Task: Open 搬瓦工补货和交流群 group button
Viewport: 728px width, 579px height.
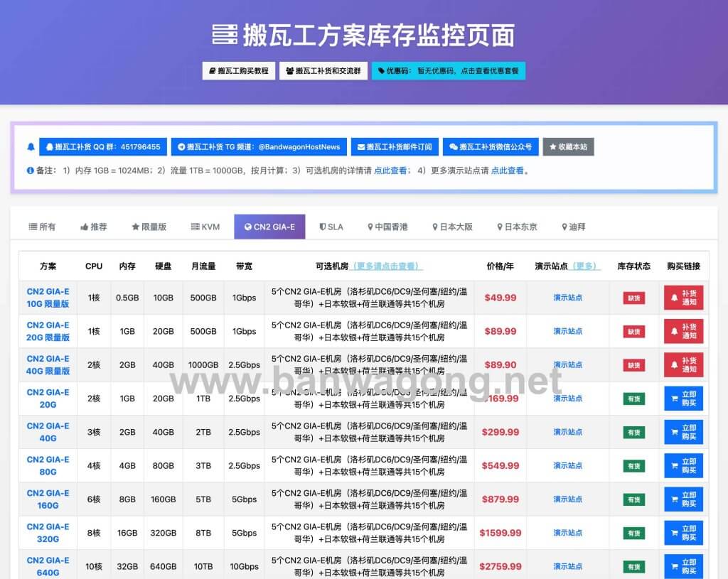Action: click(x=323, y=71)
